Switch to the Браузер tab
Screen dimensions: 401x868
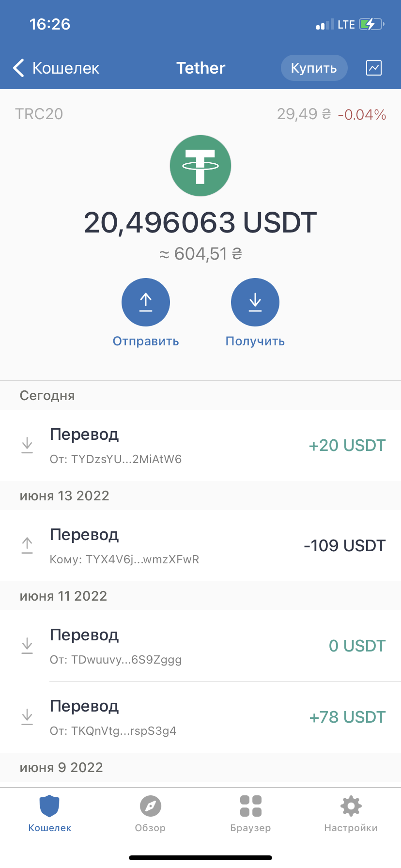[250, 813]
